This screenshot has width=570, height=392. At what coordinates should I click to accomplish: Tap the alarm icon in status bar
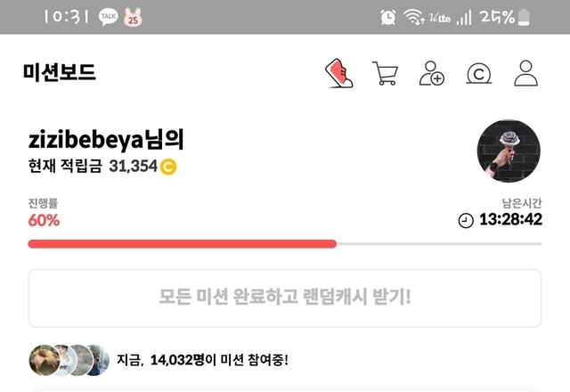click(388, 17)
